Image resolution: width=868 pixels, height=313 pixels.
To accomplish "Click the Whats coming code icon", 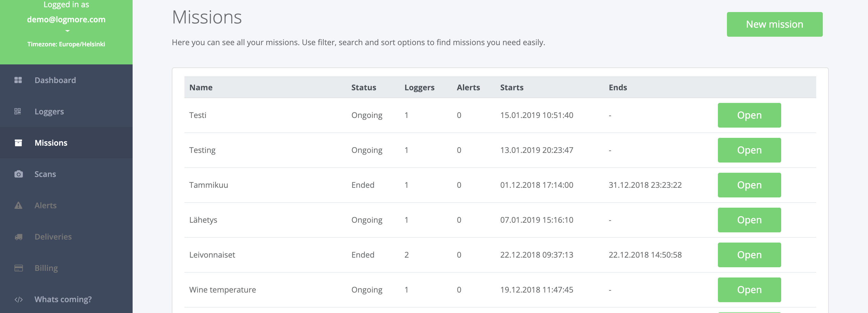I will coord(18,299).
